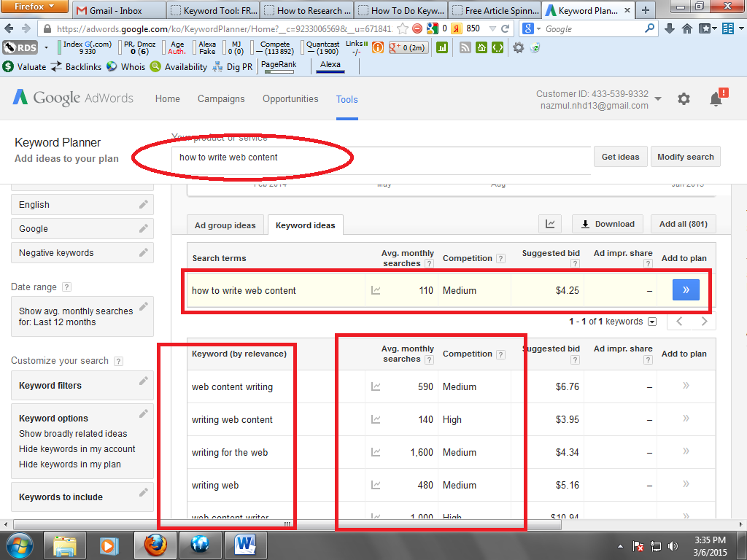The height and width of the screenshot is (560, 747).
Task: Add web content writing keyword to plan
Action: (x=686, y=385)
